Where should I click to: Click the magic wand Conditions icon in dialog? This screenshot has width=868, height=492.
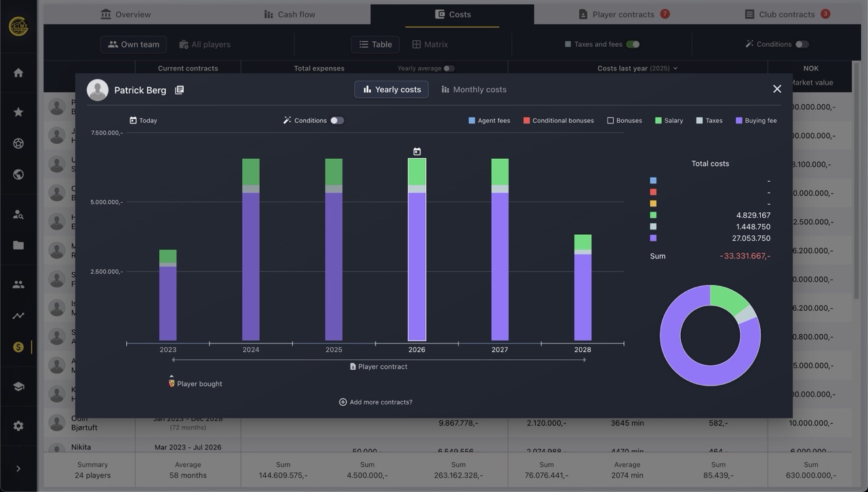pyautogui.click(x=287, y=120)
